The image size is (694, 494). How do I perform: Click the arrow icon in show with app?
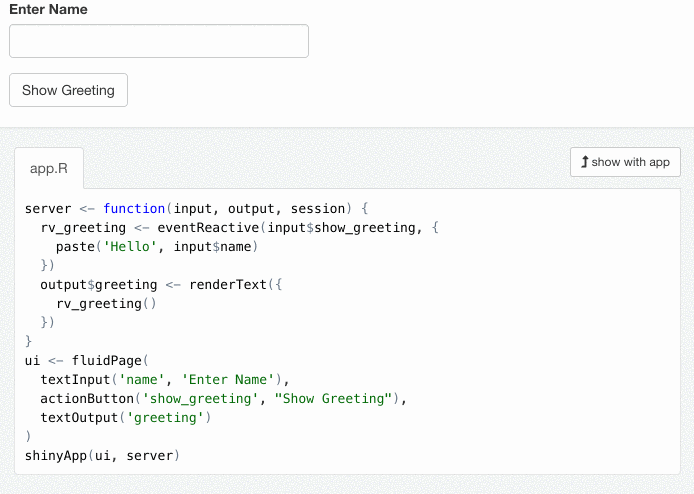pyautogui.click(x=584, y=162)
